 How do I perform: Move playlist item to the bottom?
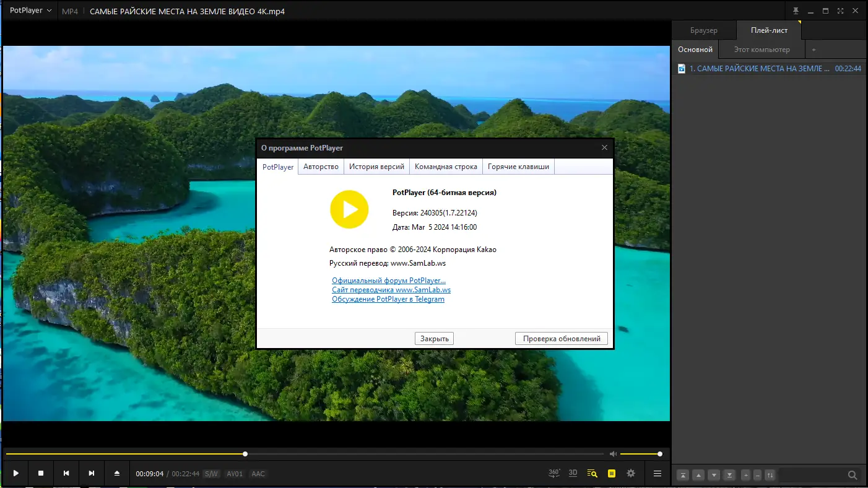[729, 475]
